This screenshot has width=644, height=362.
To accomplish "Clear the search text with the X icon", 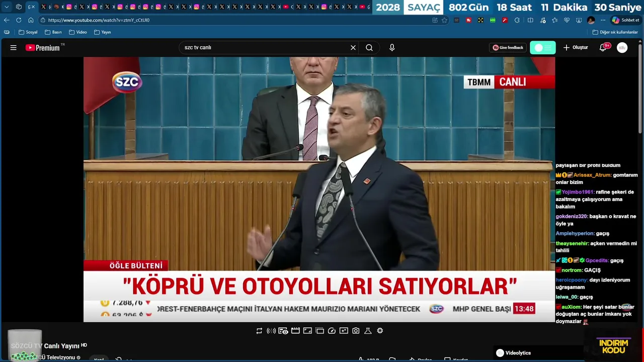I will [353, 48].
